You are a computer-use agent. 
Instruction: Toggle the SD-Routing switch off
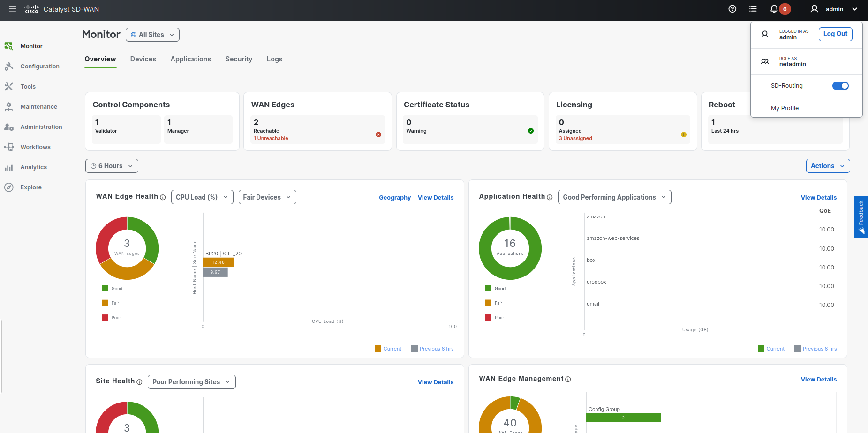pos(840,86)
